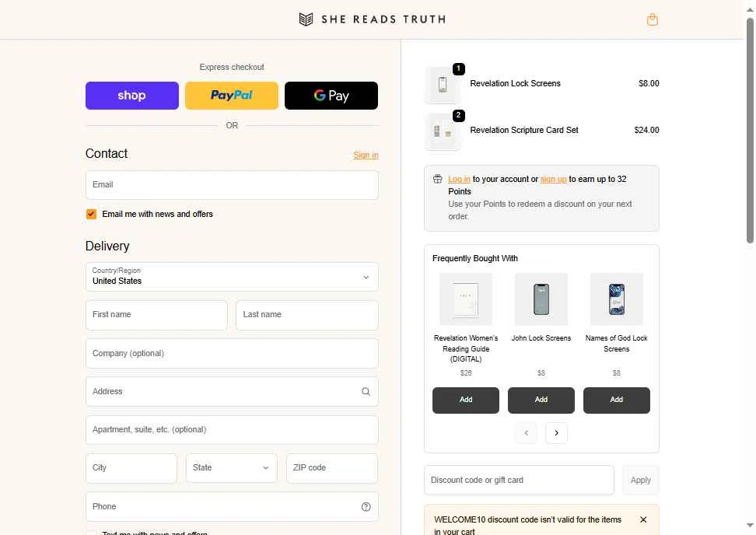Check out with PayPal express
756x535 pixels.
coord(232,96)
